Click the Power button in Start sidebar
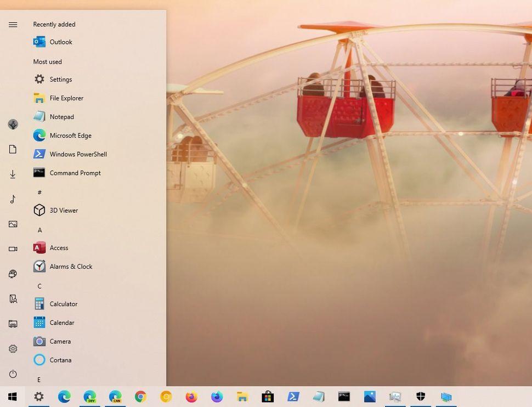Screen dimensions: 532x407 pyautogui.click(x=13, y=374)
